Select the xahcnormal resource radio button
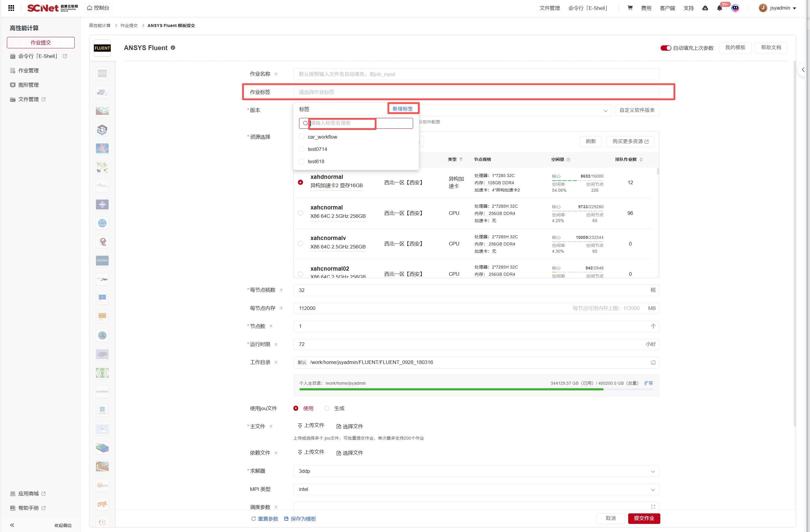 point(300,213)
